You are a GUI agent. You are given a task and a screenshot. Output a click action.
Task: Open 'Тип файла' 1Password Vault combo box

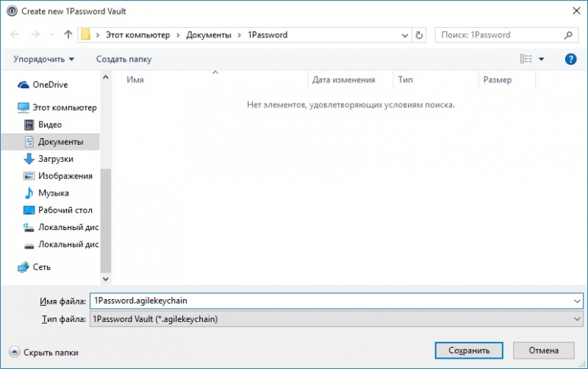[x=337, y=319]
